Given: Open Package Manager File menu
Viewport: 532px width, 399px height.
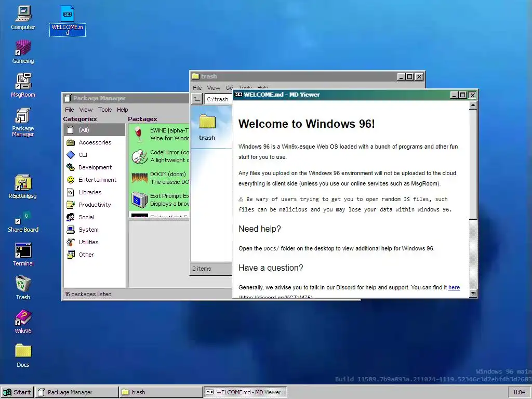Looking at the screenshot, I should 70,110.
